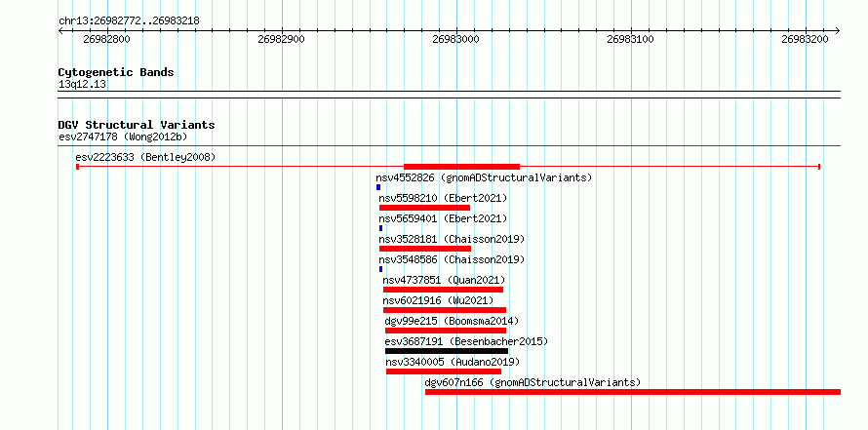
Task: Open dgv607n166 (gnomADStructuralVariants) label
Action: 533,382
